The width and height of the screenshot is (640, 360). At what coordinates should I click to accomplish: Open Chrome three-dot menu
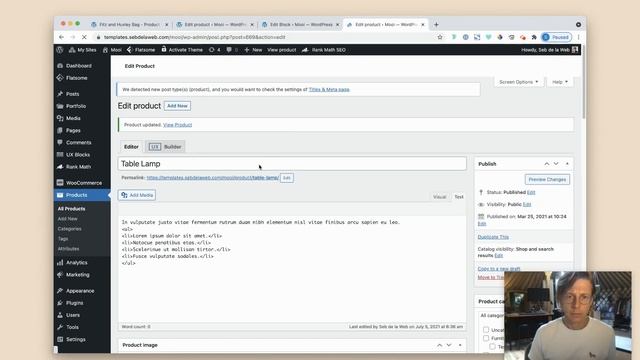[x=578, y=37]
